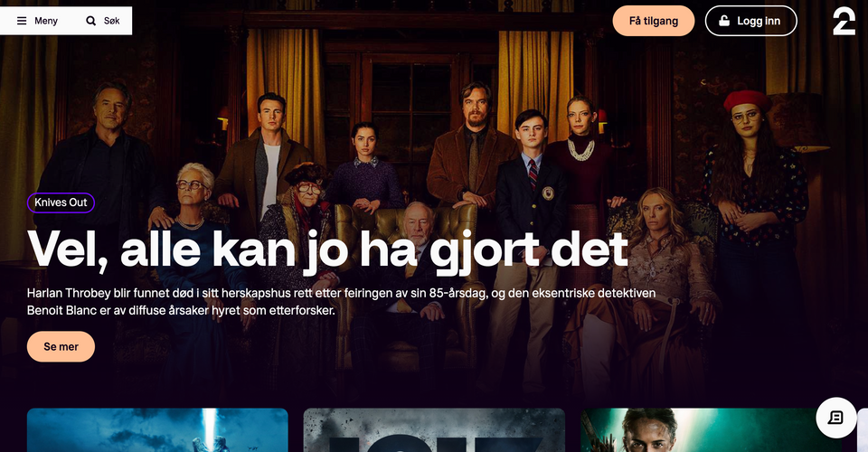Click headline Vel, alle kan jo ha gjort det
The image size is (868, 452).
pyautogui.click(x=327, y=250)
